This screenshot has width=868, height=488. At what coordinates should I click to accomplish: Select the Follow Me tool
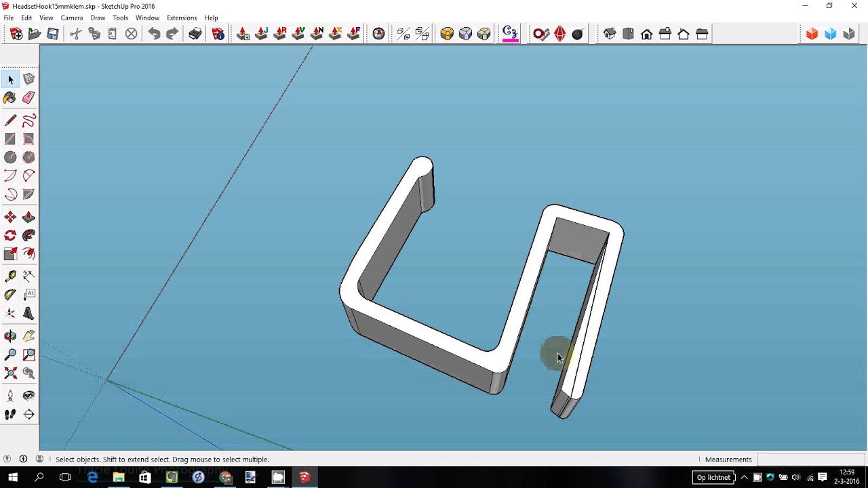click(x=28, y=235)
